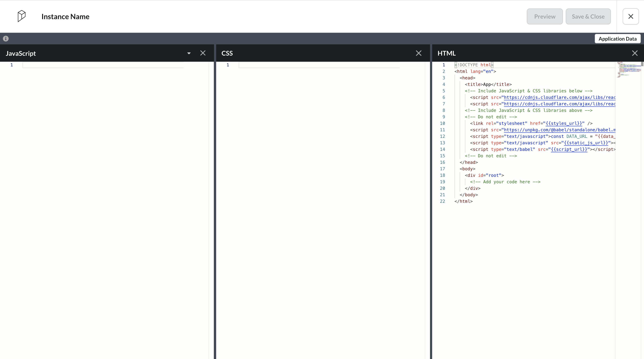Click the Save & Close button

coord(588,17)
